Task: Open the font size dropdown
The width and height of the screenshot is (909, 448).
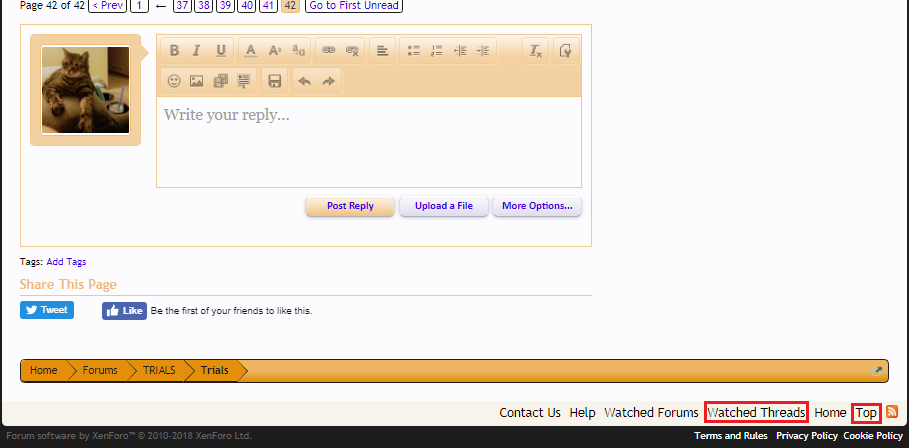Action: point(274,50)
